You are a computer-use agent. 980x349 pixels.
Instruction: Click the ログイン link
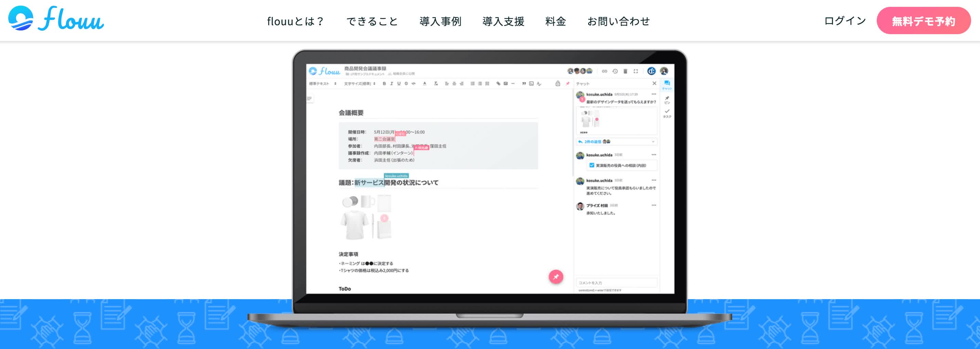[845, 21]
